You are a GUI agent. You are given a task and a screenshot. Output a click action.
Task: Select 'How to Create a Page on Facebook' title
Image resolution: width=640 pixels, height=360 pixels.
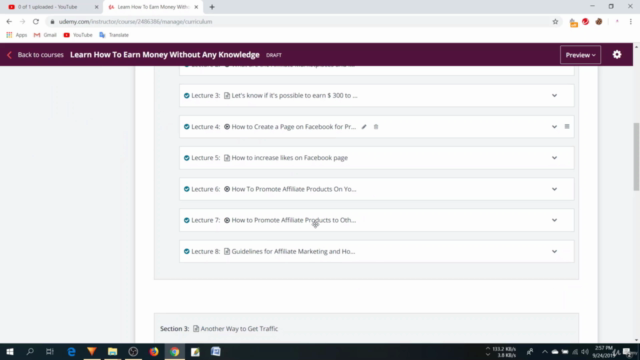(293, 127)
